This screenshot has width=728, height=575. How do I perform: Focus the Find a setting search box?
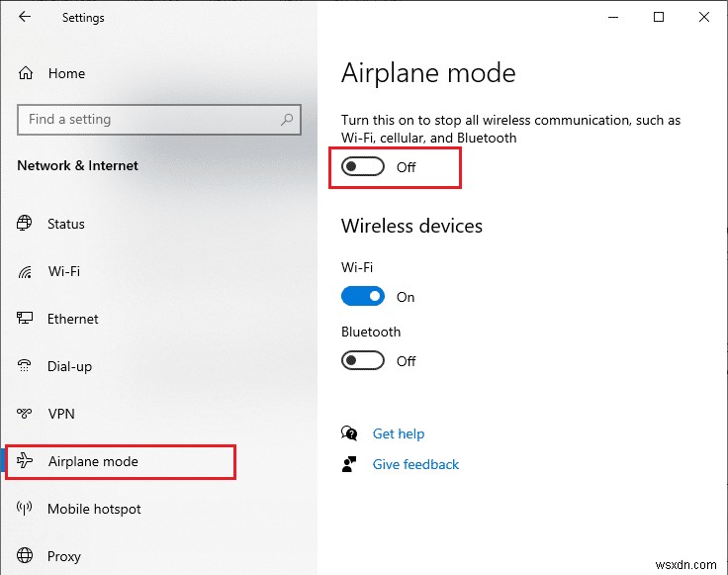(148, 120)
